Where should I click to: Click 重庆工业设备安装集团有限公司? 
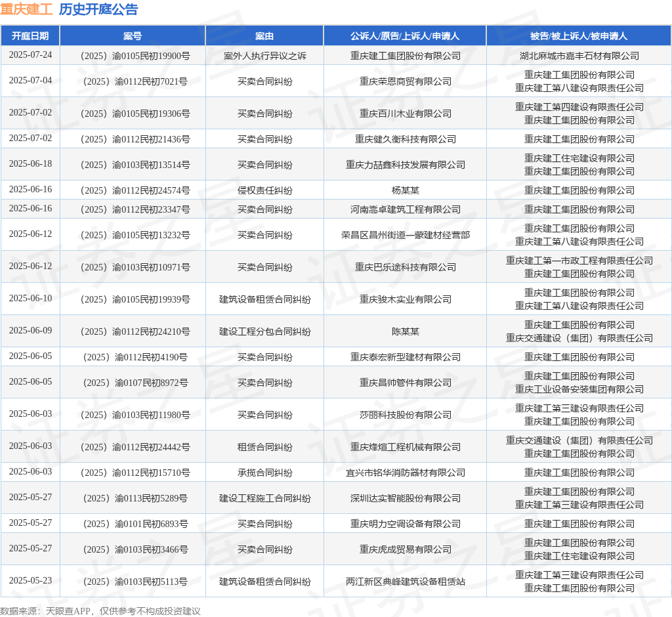[579, 389]
